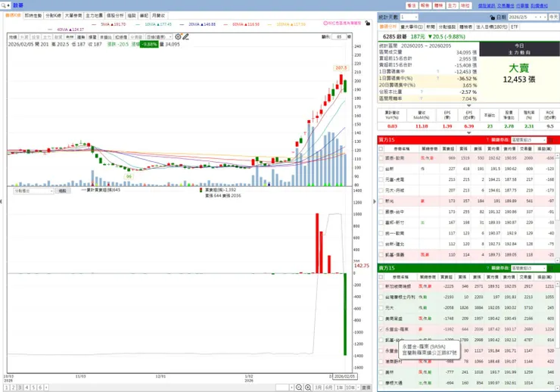Viewport: 560px width, 392px height.
Task: Go to previous date arrow in date field
Action: coord(540,17)
